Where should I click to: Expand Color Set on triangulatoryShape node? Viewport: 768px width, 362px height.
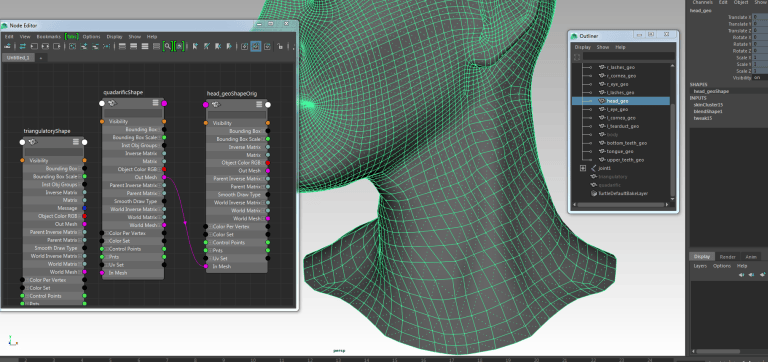click(27, 288)
